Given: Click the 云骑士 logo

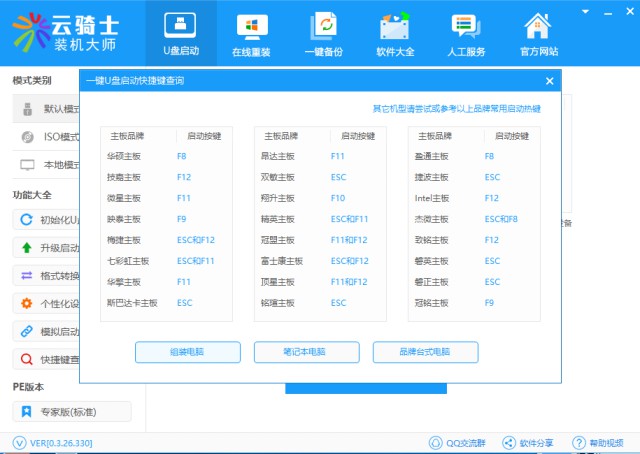Looking at the screenshot, I should 65,33.
